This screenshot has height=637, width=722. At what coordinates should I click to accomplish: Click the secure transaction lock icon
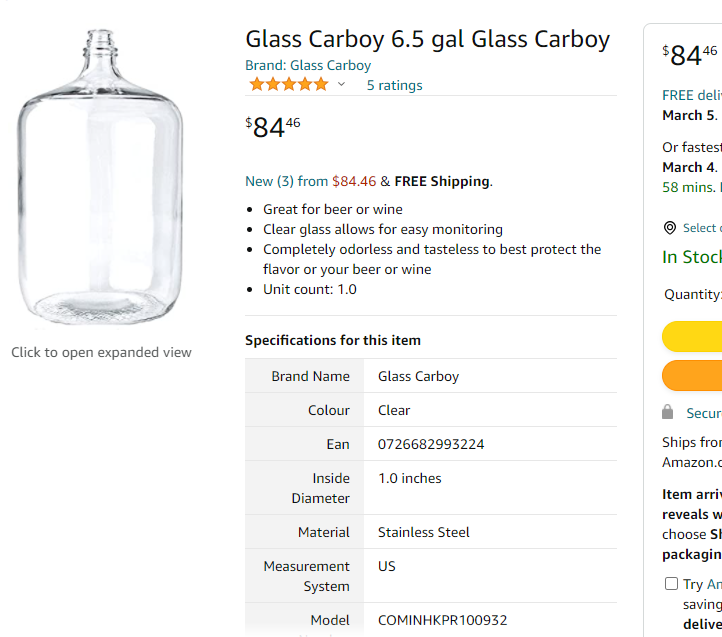point(668,412)
